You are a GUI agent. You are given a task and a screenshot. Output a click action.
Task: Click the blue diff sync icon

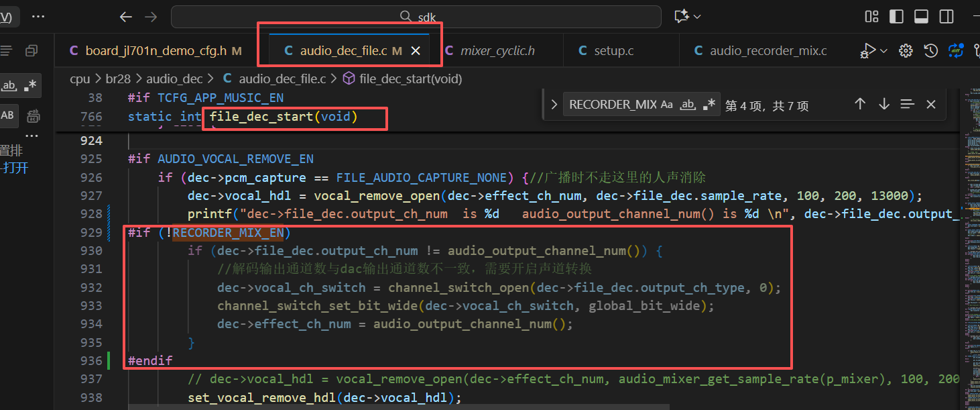click(955, 50)
